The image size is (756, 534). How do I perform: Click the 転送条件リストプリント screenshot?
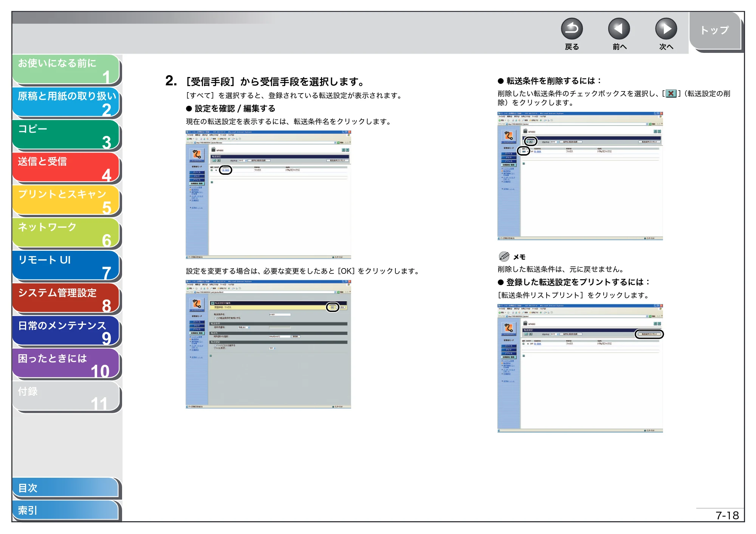click(580, 368)
